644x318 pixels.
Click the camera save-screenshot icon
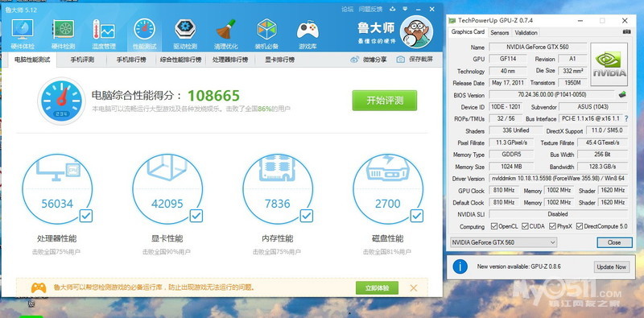click(400, 60)
